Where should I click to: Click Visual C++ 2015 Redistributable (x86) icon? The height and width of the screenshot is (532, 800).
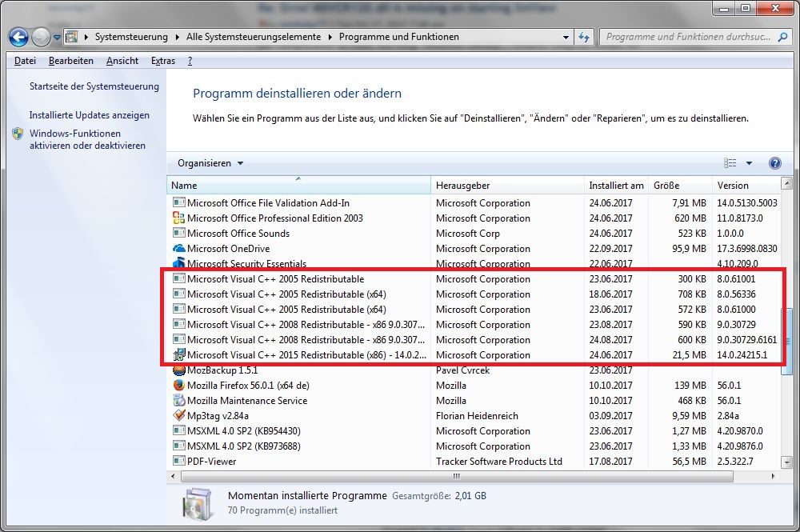[x=178, y=354]
